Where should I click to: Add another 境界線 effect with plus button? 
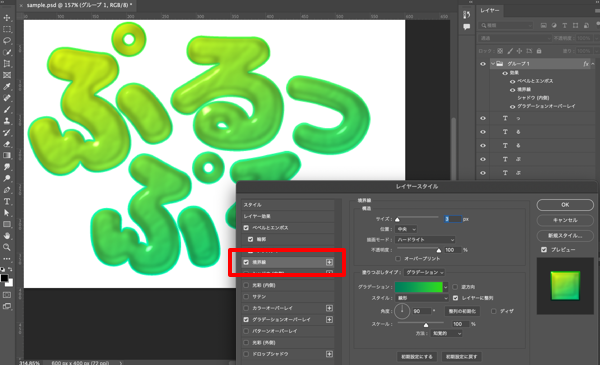coord(329,262)
